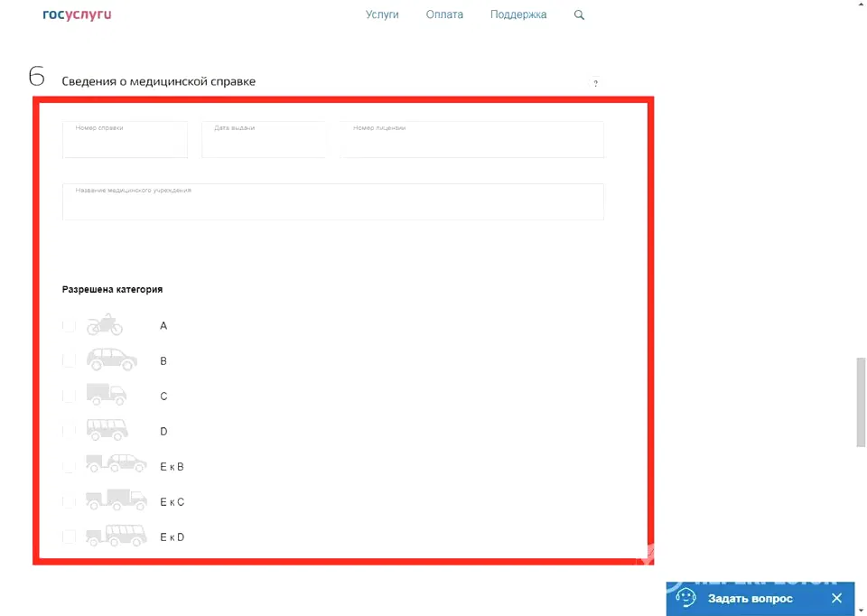867x616 pixels.
Task: Click the search magnifier icon
Action: [x=579, y=15]
